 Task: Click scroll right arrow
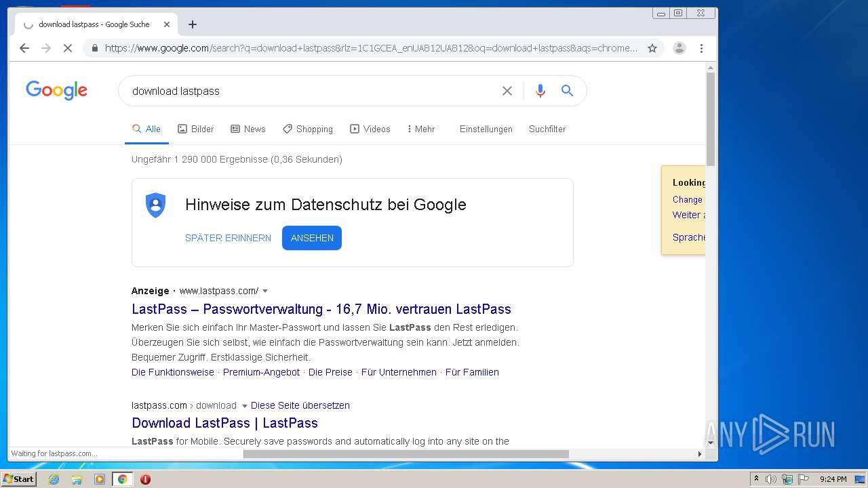point(700,454)
